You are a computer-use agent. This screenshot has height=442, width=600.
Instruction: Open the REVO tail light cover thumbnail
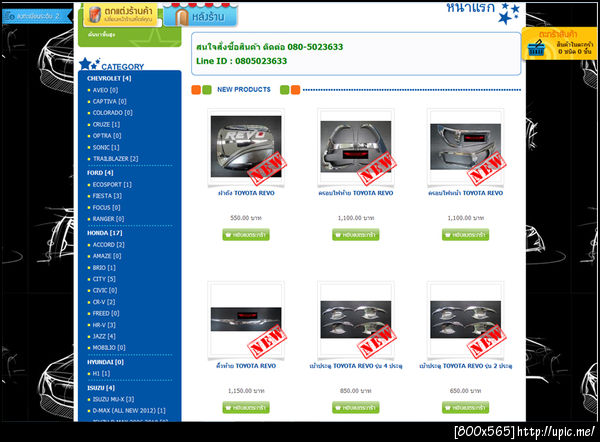click(x=356, y=147)
